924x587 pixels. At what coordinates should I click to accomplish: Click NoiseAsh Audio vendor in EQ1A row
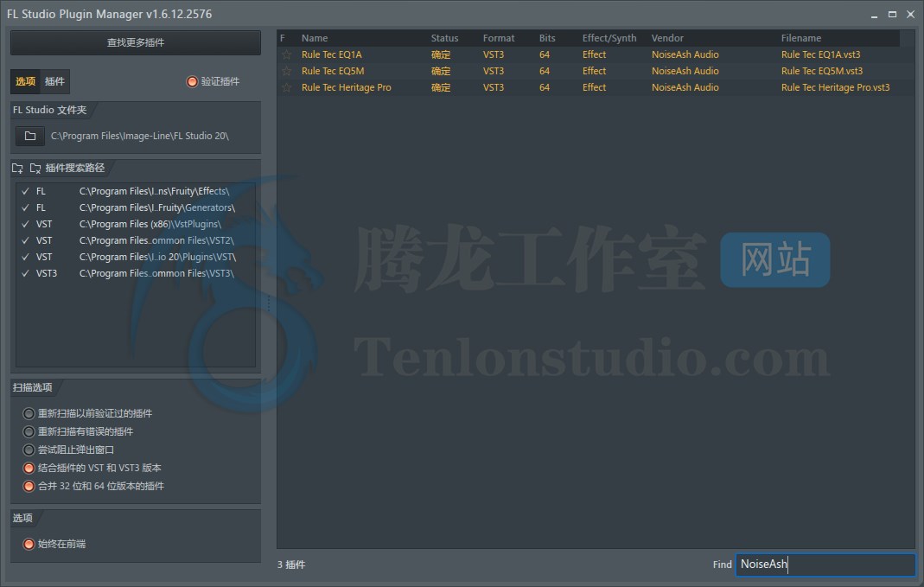pos(685,54)
